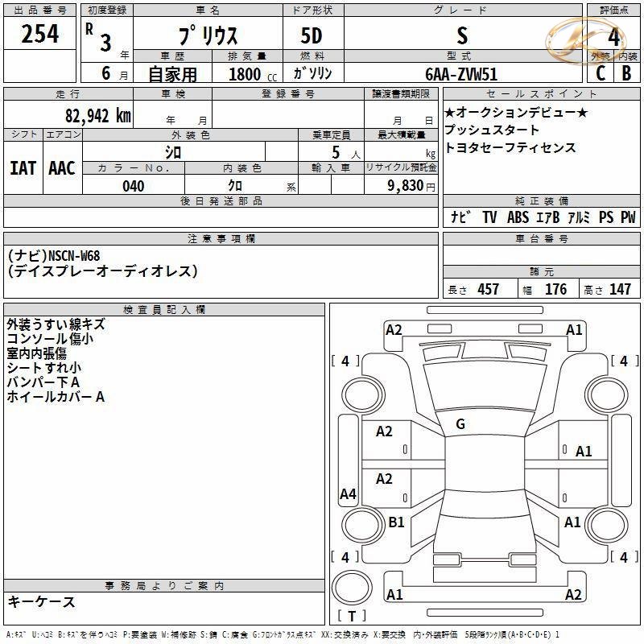The width and height of the screenshot is (644, 644).
Task: Click exterior color シロ
Action: click(173, 152)
